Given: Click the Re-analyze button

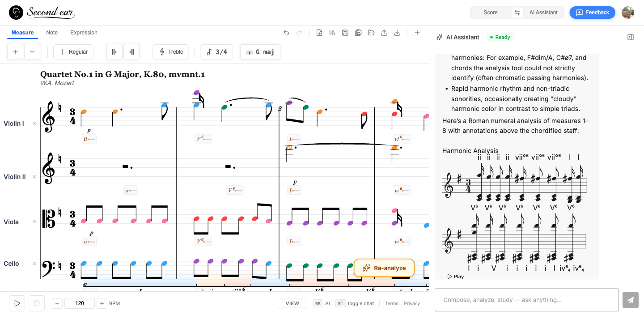Looking at the screenshot, I should 384,268.
